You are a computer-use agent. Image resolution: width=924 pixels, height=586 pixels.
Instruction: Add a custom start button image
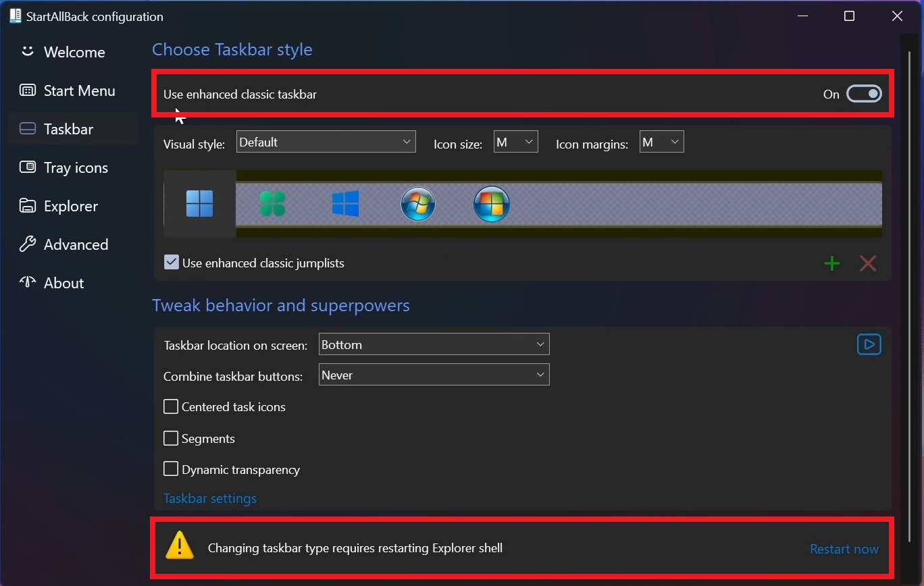click(831, 263)
